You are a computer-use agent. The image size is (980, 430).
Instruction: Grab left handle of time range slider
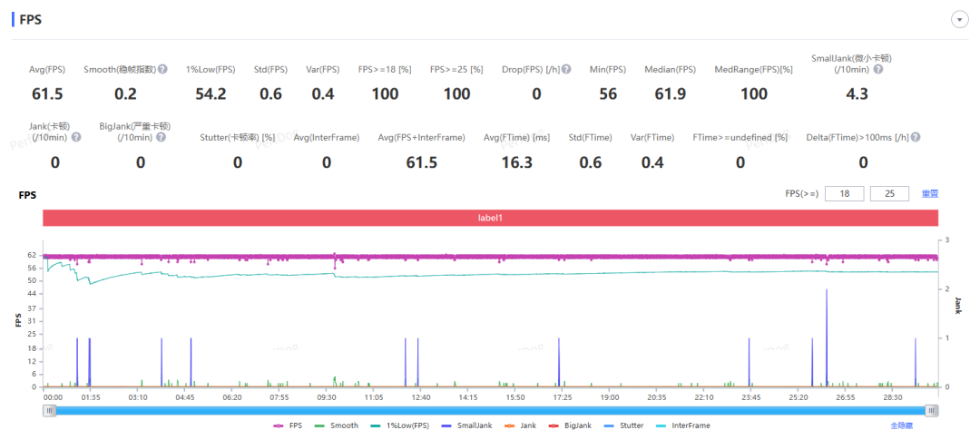point(49,410)
